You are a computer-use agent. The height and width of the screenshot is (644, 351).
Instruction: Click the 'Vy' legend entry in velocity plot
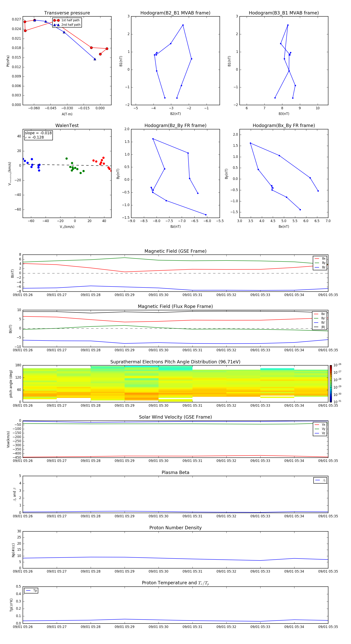320,429
